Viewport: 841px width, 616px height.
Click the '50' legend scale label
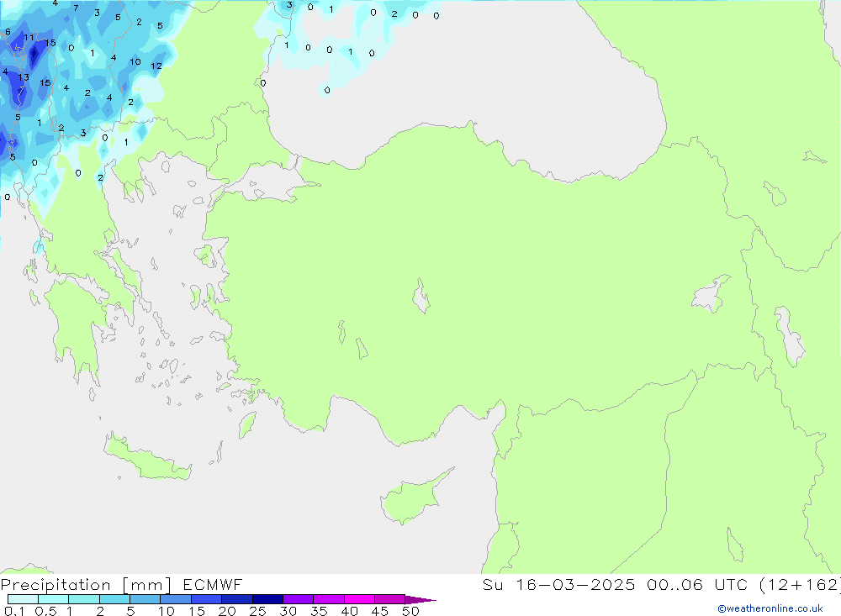tap(410, 611)
